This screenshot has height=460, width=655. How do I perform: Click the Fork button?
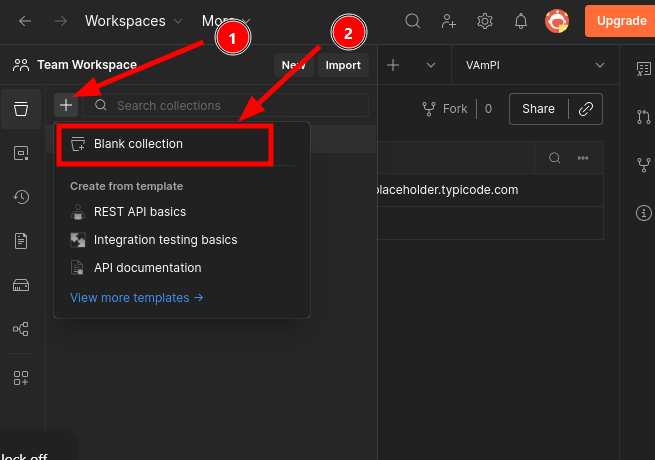(445, 109)
